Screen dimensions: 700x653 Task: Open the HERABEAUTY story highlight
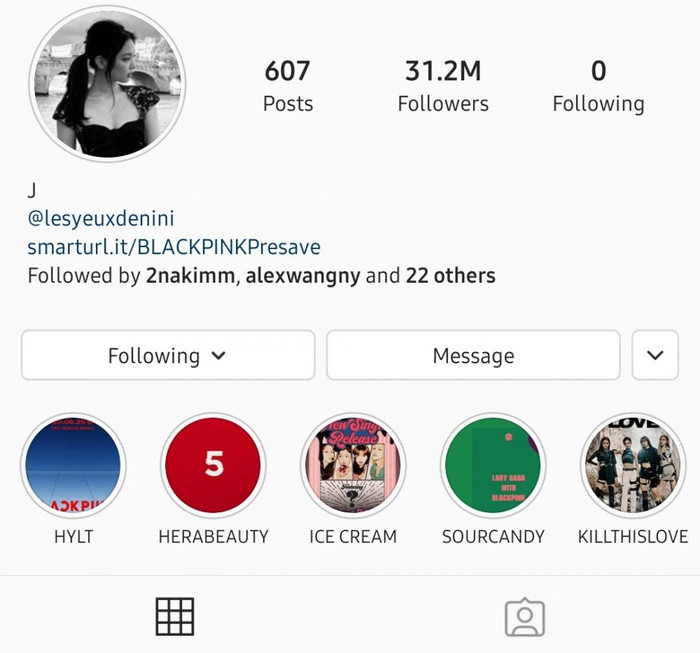[213, 465]
